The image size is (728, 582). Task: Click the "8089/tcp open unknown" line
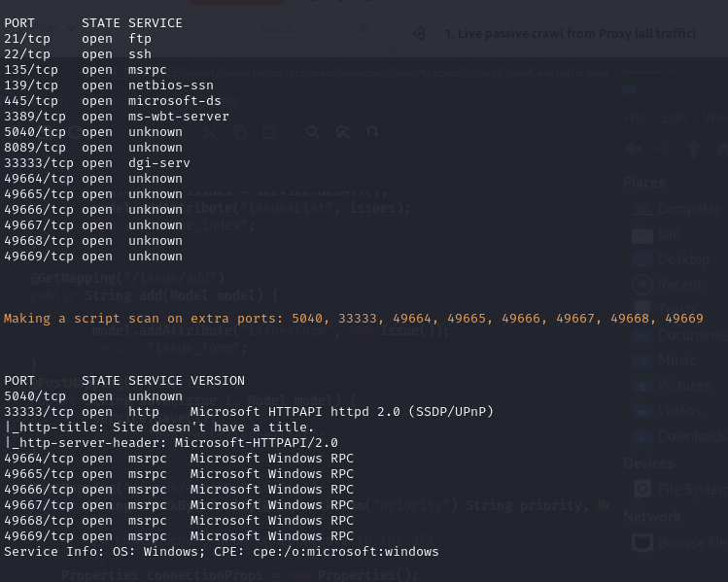click(93, 148)
